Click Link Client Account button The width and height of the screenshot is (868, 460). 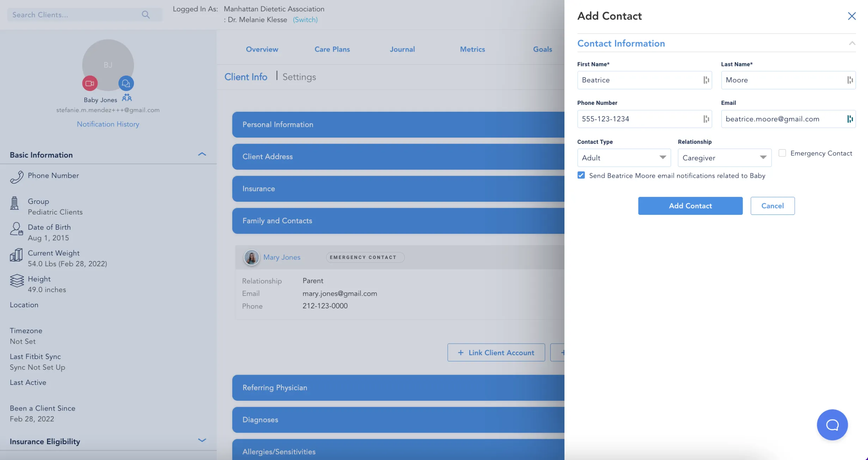(x=496, y=352)
